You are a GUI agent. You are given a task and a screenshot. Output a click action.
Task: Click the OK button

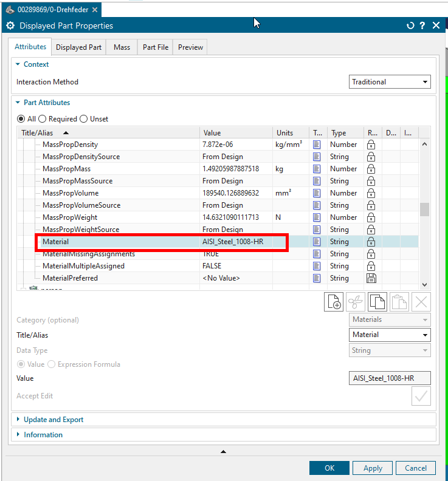[329, 468]
